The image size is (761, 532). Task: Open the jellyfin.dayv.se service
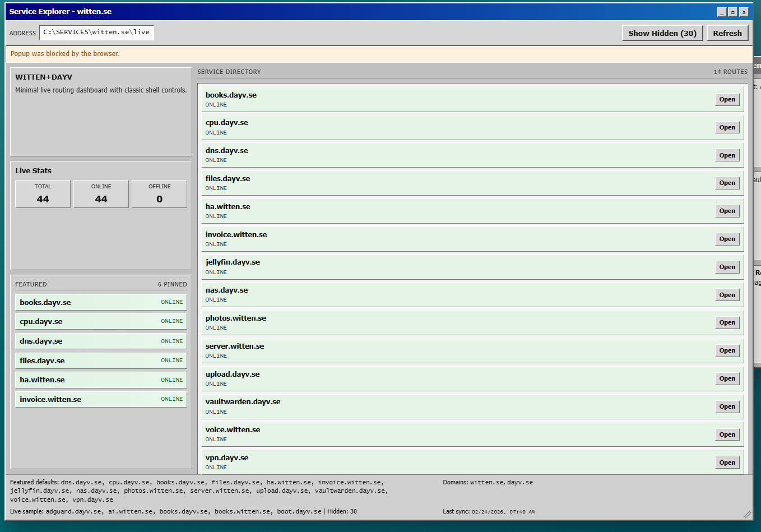(727, 267)
